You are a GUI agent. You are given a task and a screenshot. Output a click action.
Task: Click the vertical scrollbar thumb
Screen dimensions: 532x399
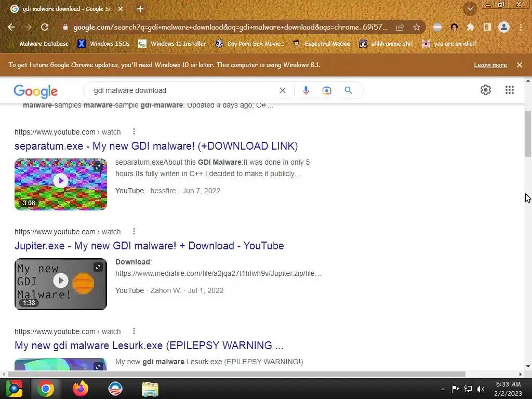(528, 134)
